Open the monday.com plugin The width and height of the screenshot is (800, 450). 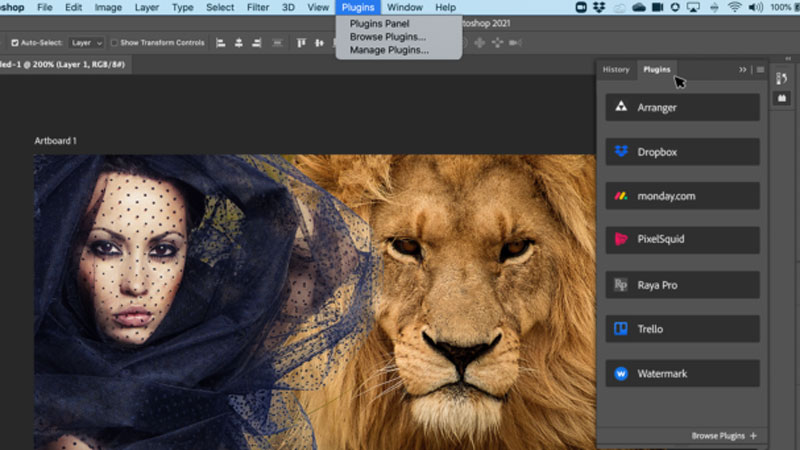[x=682, y=196]
